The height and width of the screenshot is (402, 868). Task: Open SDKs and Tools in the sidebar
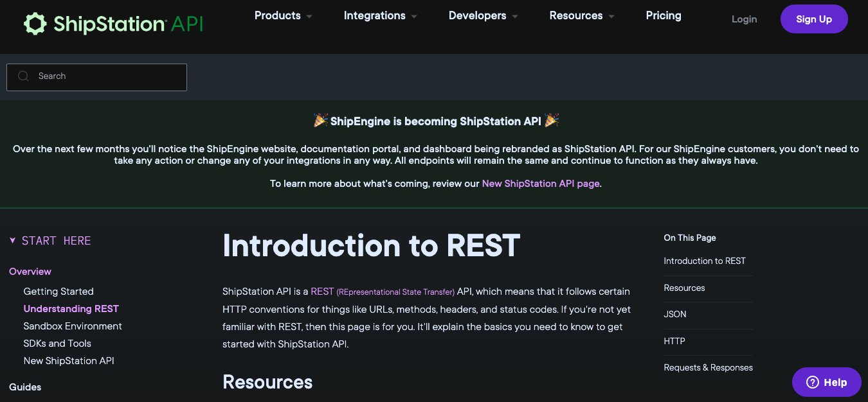tap(57, 344)
